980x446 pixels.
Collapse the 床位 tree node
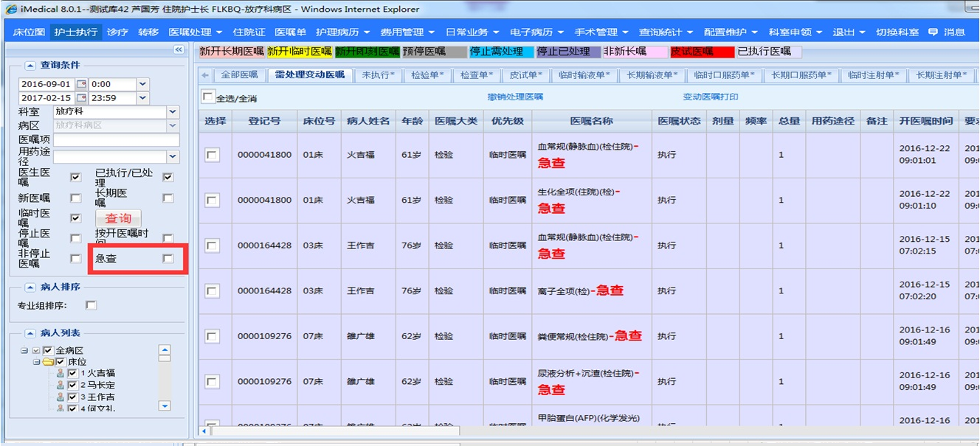[36, 362]
